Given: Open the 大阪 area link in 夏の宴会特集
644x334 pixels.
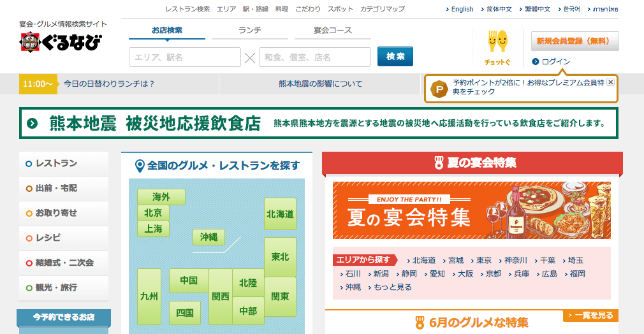Looking at the screenshot, I should [x=465, y=274].
